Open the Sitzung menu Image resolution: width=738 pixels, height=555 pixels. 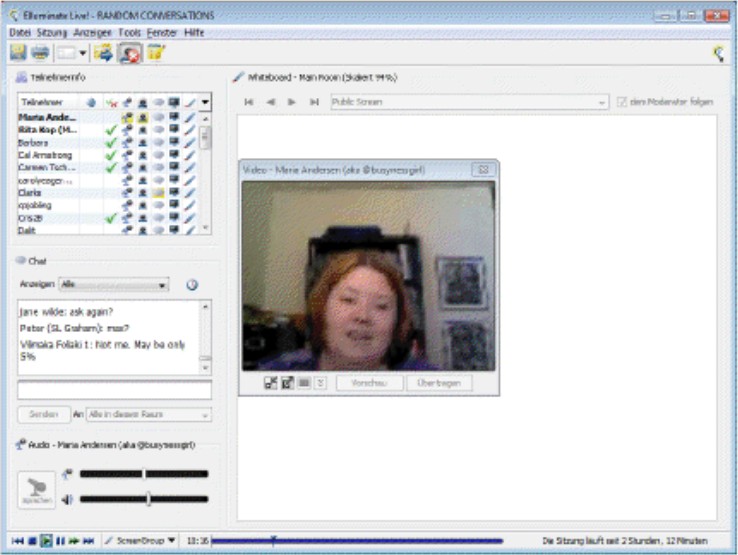51,33
